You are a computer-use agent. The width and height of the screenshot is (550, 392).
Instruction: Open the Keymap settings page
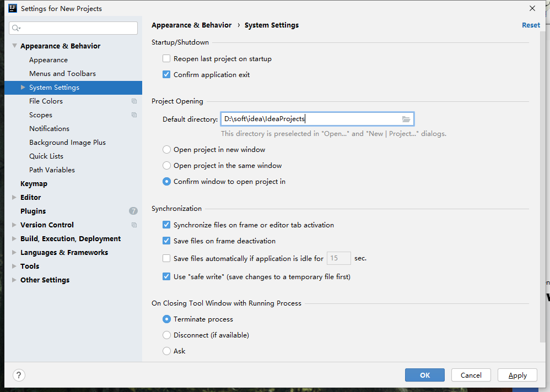[x=34, y=184]
